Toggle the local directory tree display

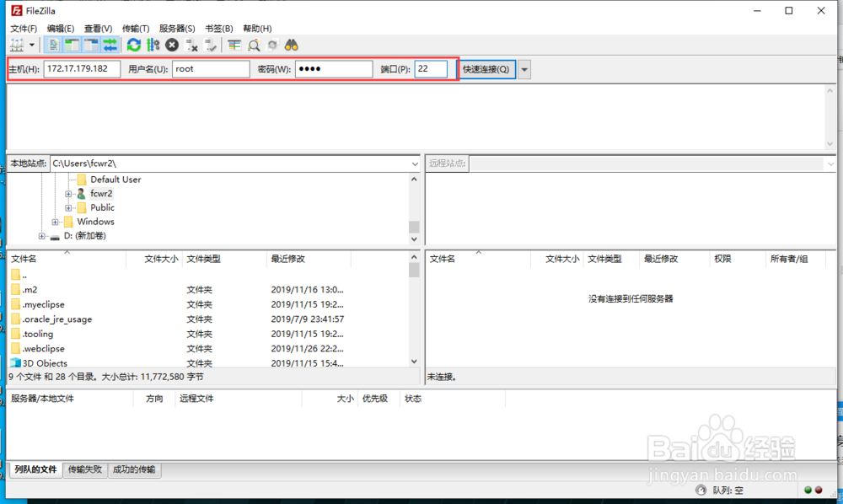(x=72, y=46)
